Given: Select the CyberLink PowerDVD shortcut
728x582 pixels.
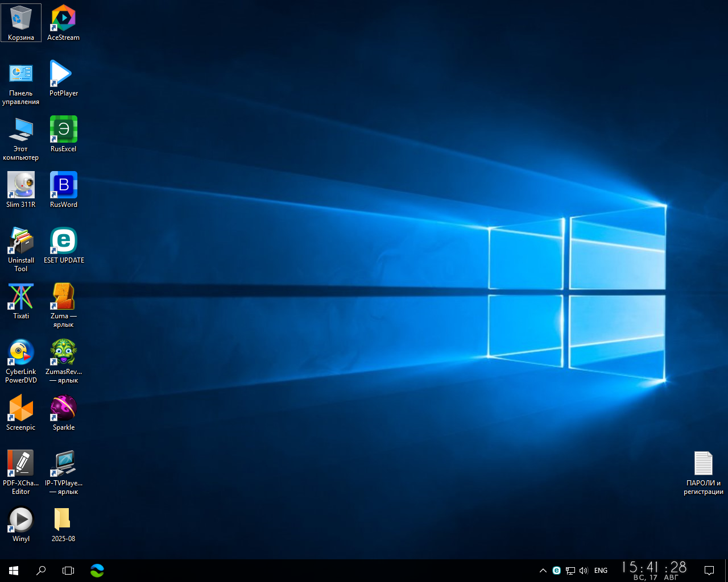Looking at the screenshot, I should (x=21, y=361).
